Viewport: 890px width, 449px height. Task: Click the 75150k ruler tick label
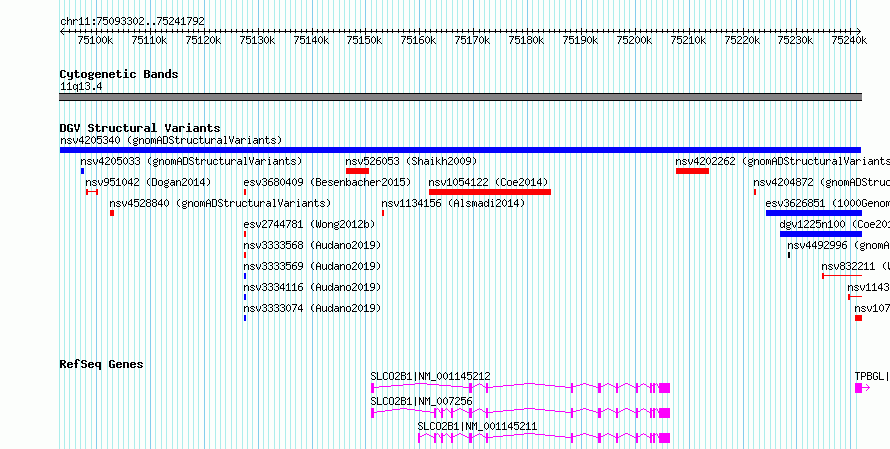coord(365,40)
